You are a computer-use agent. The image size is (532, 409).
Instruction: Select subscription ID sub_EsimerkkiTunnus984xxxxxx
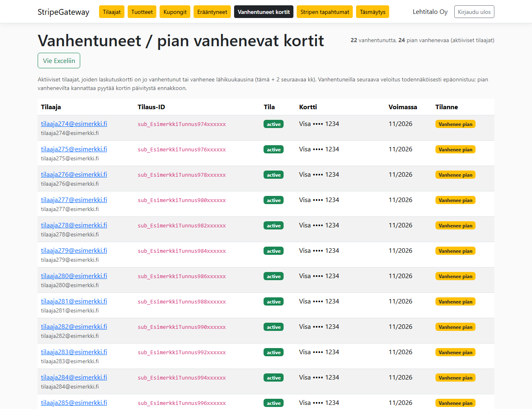click(182, 251)
